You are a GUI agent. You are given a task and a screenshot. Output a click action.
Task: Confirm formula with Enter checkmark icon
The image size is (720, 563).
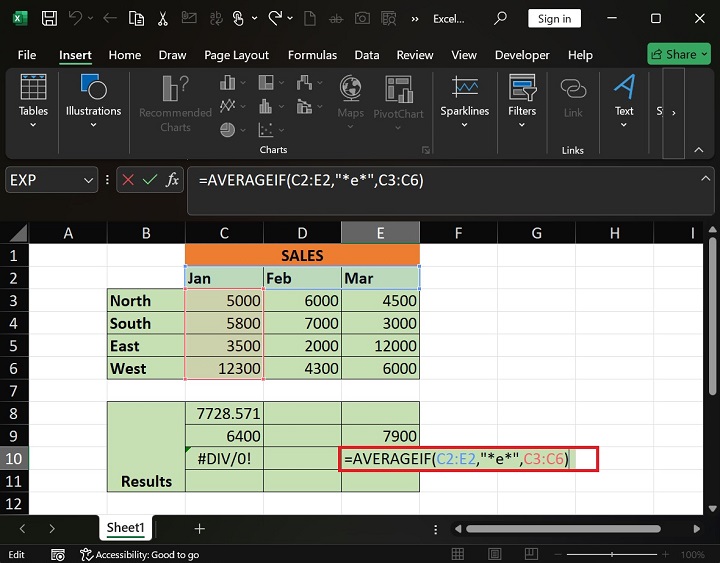coord(150,180)
